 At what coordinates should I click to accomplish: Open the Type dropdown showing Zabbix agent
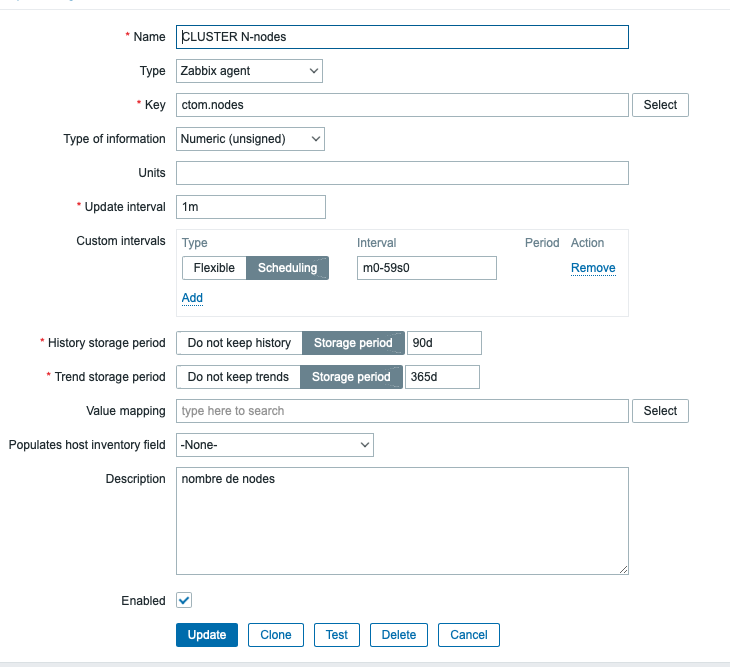pos(249,71)
